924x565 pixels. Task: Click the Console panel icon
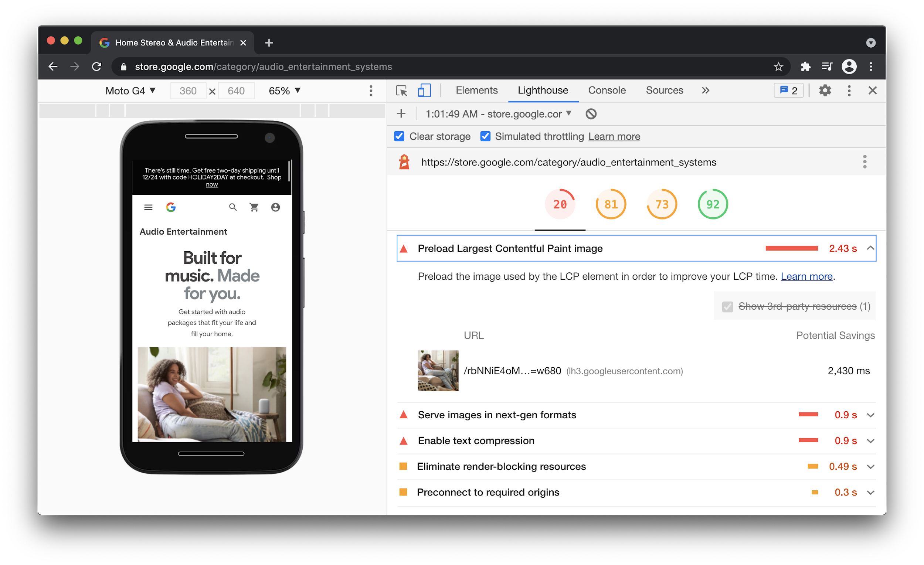pos(606,91)
